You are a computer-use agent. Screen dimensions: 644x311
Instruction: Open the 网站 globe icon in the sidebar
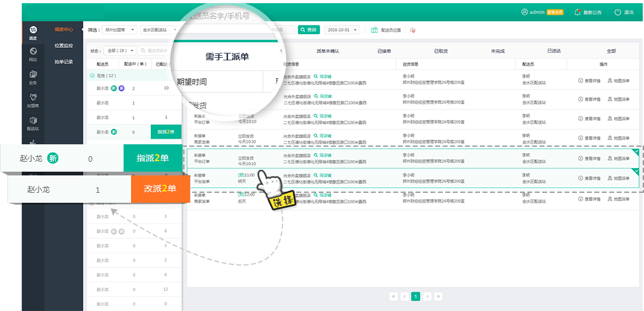(x=33, y=53)
